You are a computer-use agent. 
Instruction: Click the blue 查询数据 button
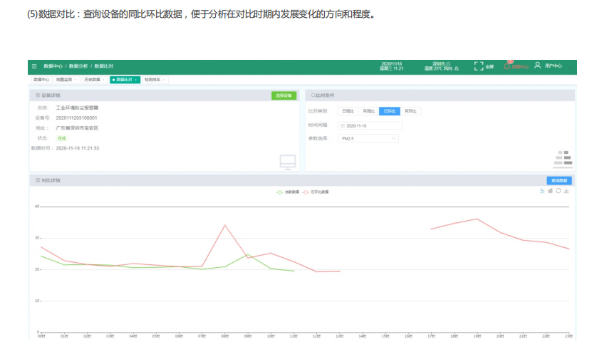click(559, 180)
